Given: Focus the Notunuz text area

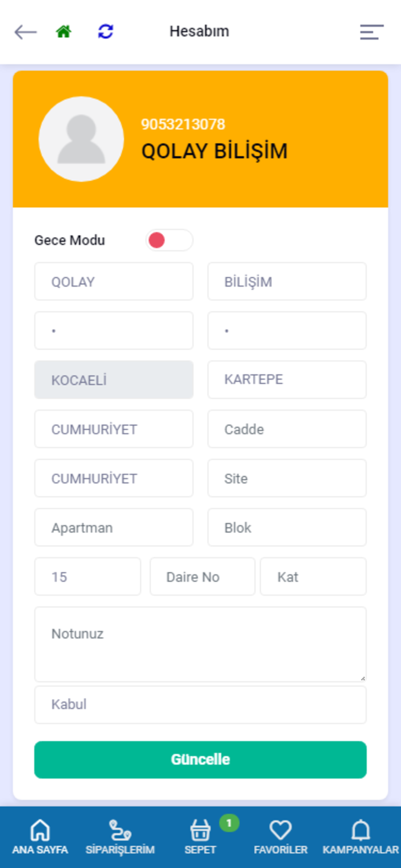Looking at the screenshot, I should coord(200,644).
